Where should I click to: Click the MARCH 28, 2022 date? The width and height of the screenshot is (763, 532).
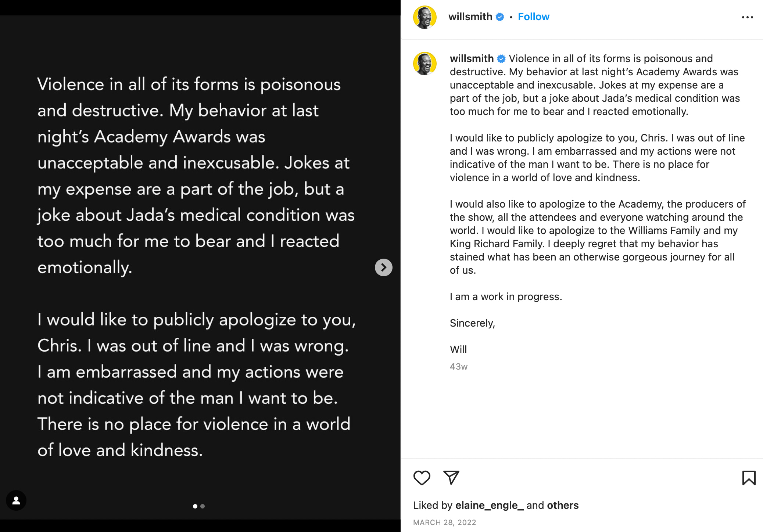444,522
